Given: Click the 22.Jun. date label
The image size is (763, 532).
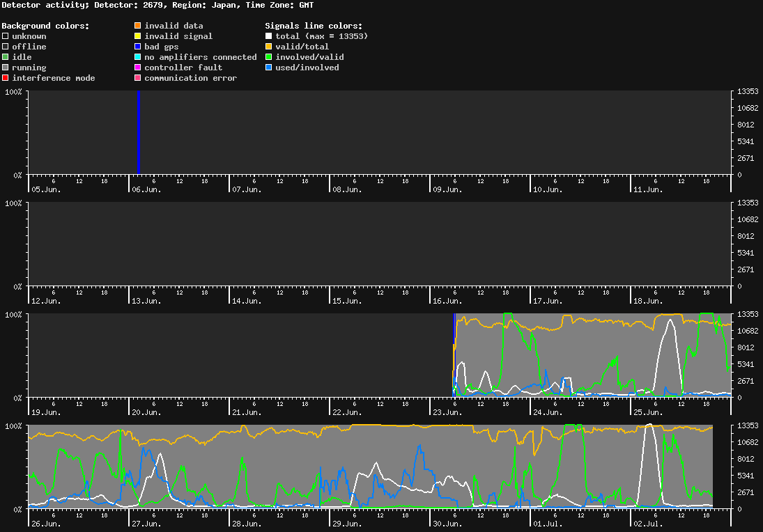Looking at the screenshot, I should point(348,412).
